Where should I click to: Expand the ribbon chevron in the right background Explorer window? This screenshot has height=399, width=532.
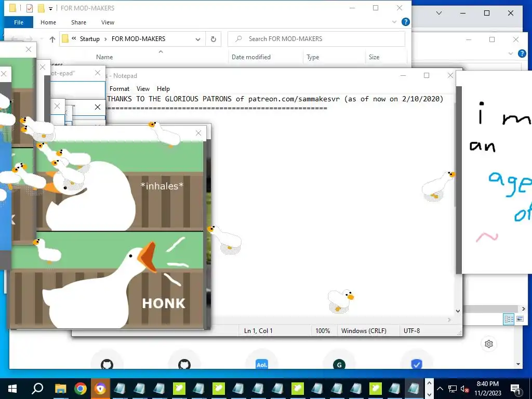(511, 54)
